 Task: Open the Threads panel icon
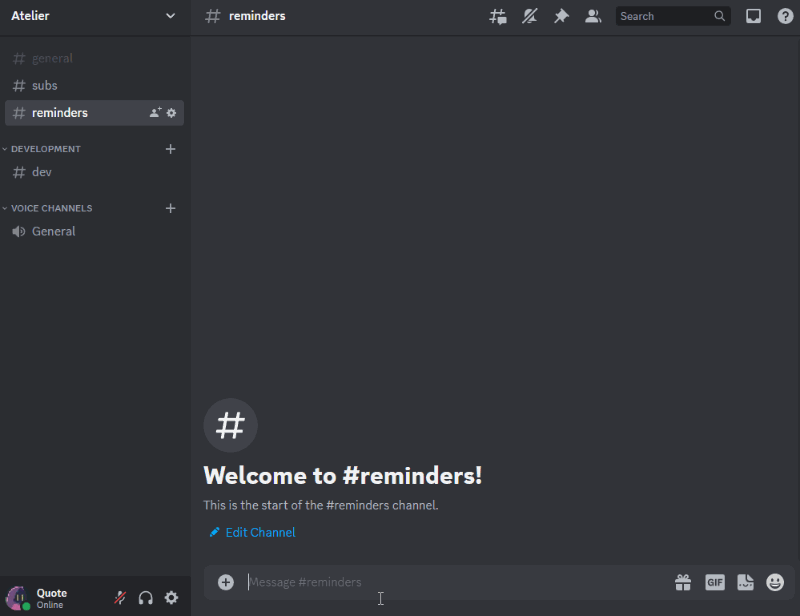(497, 16)
